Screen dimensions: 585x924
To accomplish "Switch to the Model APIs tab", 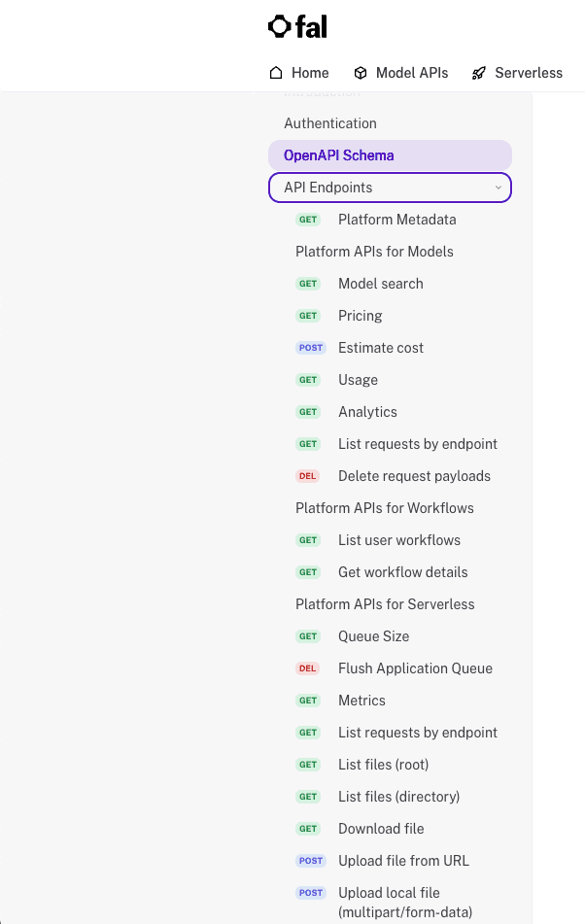I will tap(411, 73).
